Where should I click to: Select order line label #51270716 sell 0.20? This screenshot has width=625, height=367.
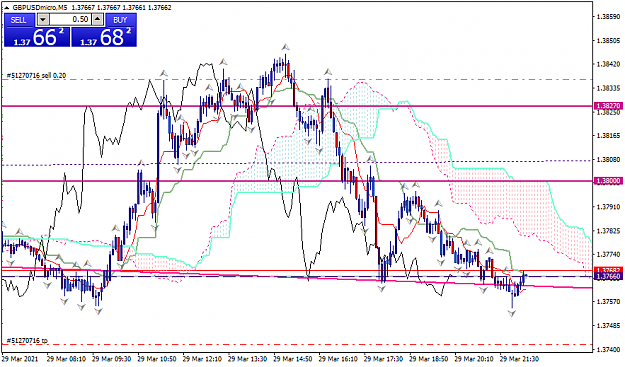(36, 75)
